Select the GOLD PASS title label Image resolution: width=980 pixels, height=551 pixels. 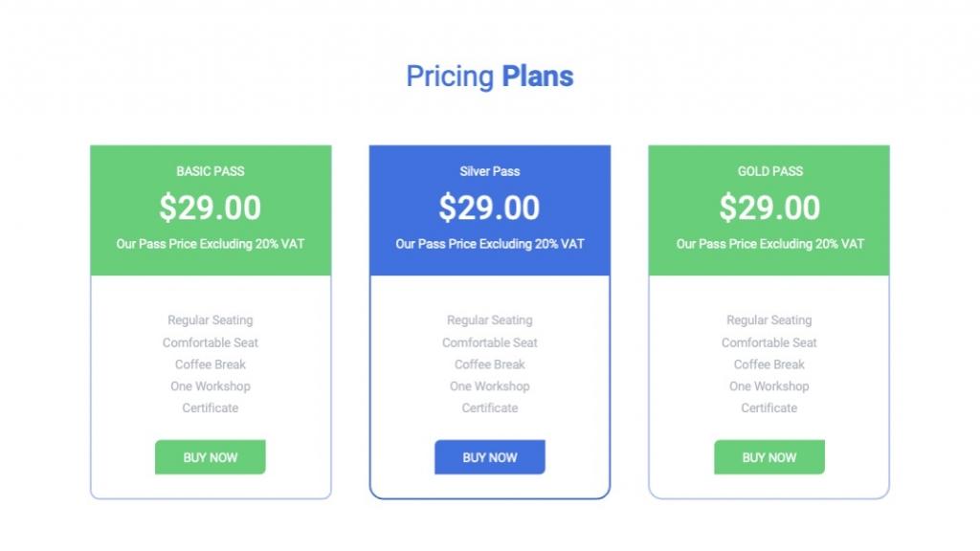coord(769,171)
